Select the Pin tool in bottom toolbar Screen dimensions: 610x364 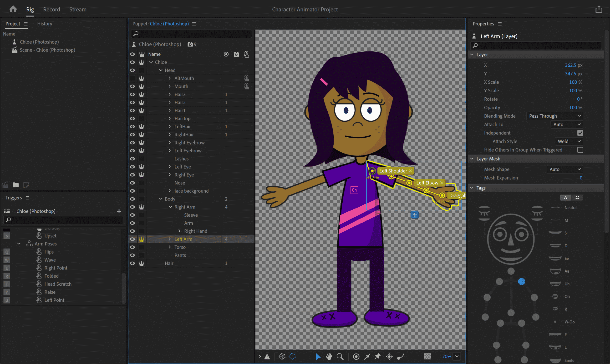(x=378, y=356)
